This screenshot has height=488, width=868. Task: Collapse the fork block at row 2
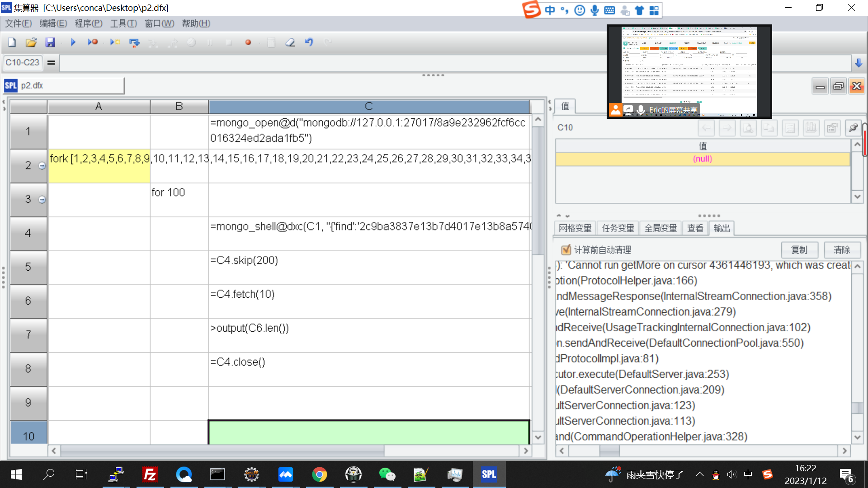click(x=42, y=166)
